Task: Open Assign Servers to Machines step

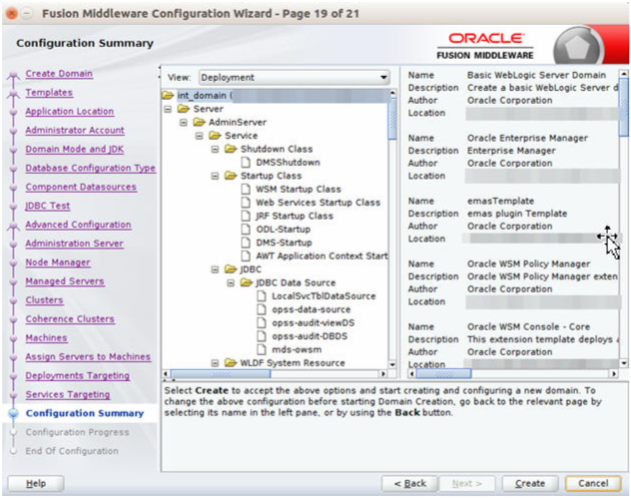Action: [x=88, y=357]
